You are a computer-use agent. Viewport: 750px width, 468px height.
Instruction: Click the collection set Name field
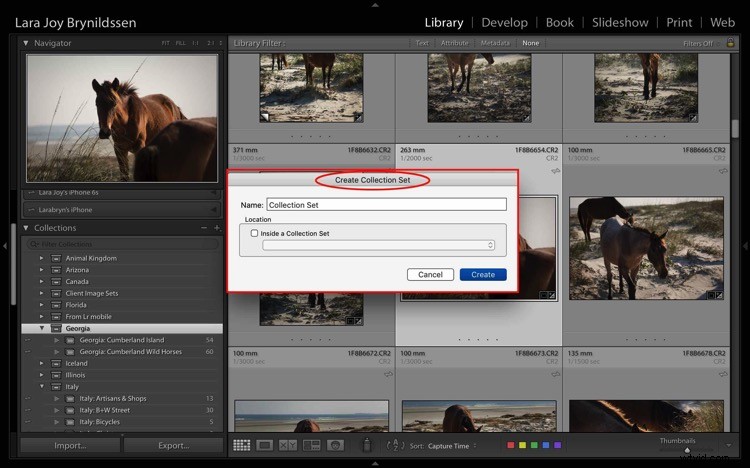coord(386,205)
